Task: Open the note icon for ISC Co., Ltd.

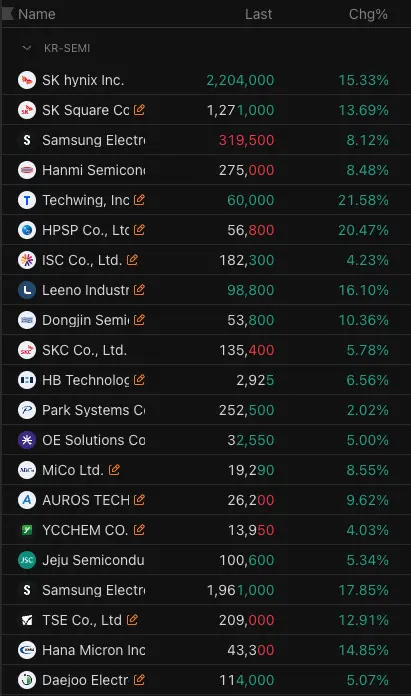Action: [132, 260]
